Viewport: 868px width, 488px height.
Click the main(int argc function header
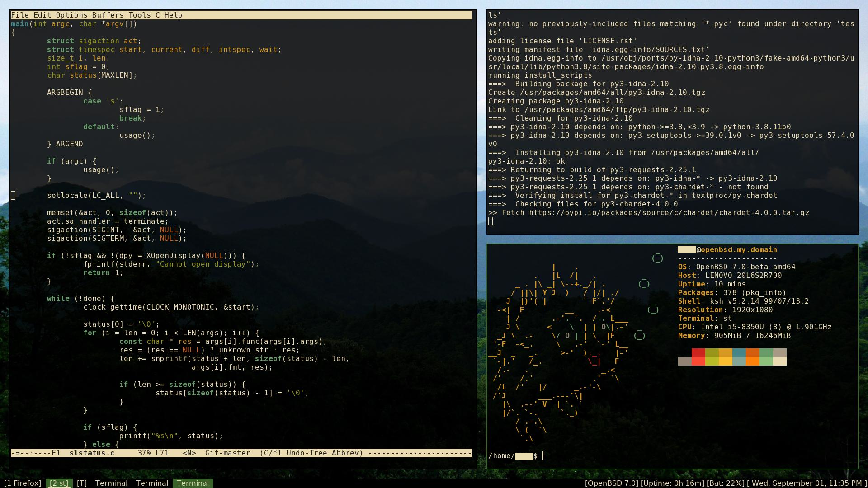(74, 23)
